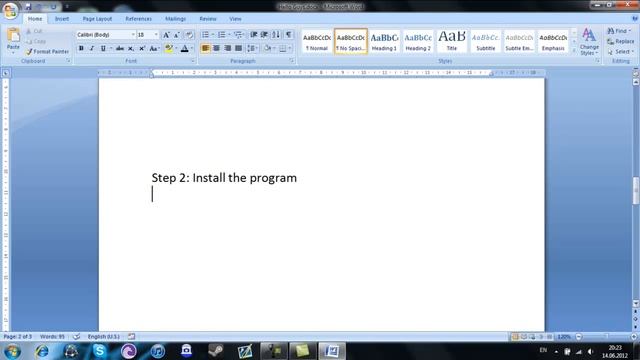Image resolution: width=640 pixels, height=360 pixels.
Task: Click the Office button orb
Action: click(10, 10)
